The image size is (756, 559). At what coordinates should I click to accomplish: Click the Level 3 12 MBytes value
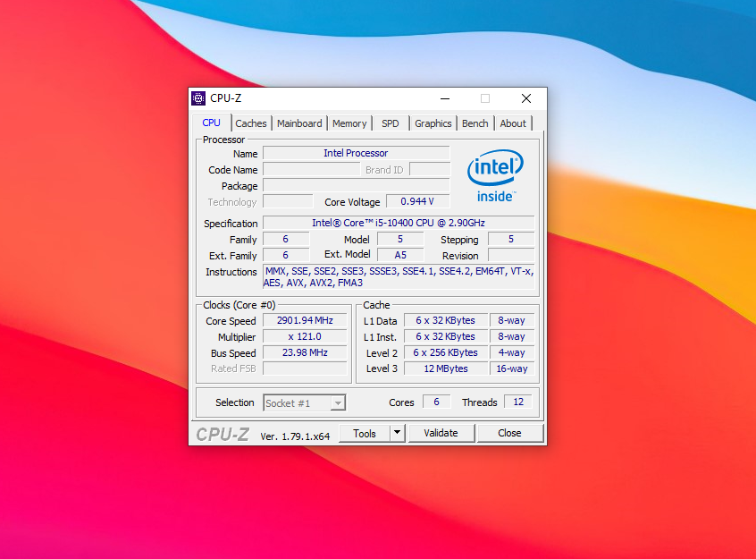[x=446, y=368]
